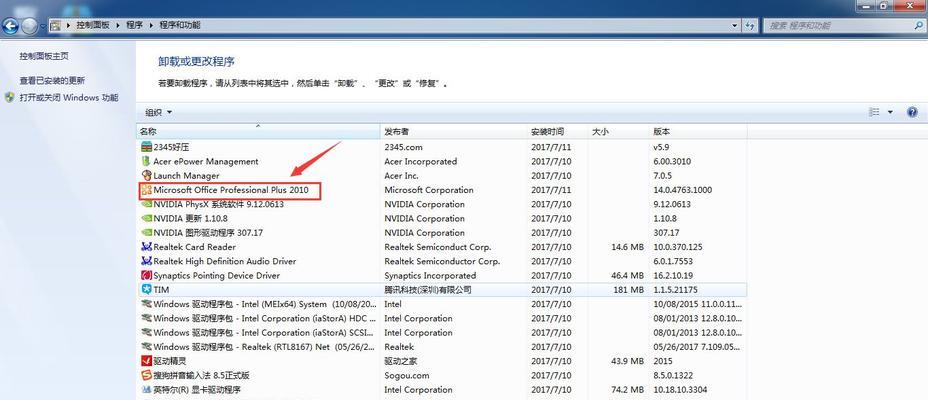Click the 2345.com publisher cell
This screenshot has width=928, height=400.
pos(403,147)
